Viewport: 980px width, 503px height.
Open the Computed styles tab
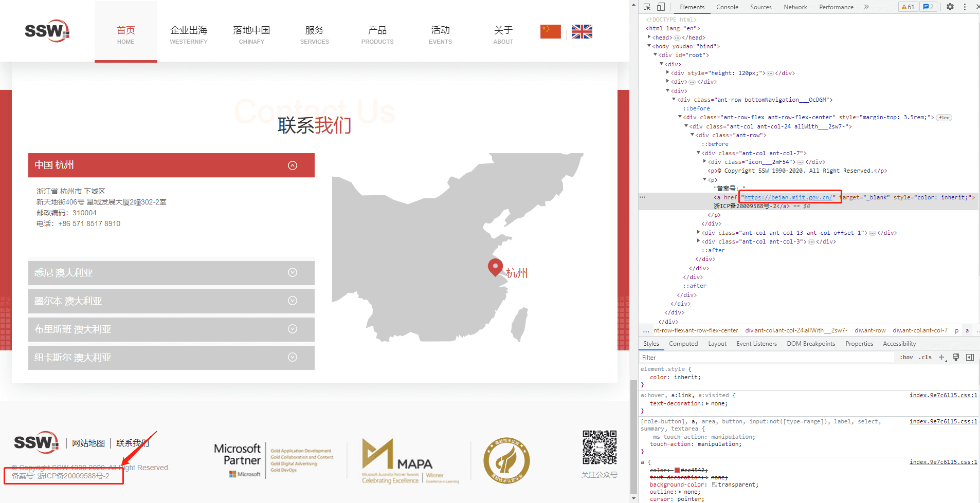tap(683, 344)
